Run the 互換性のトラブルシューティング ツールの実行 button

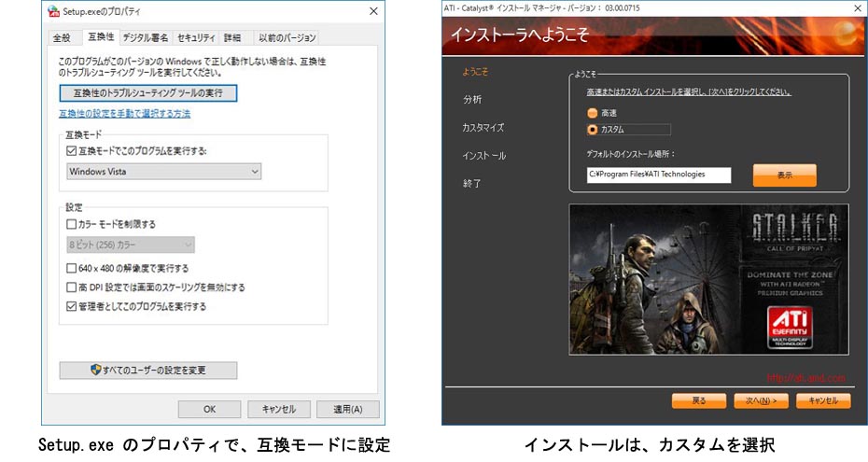click(x=148, y=93)
